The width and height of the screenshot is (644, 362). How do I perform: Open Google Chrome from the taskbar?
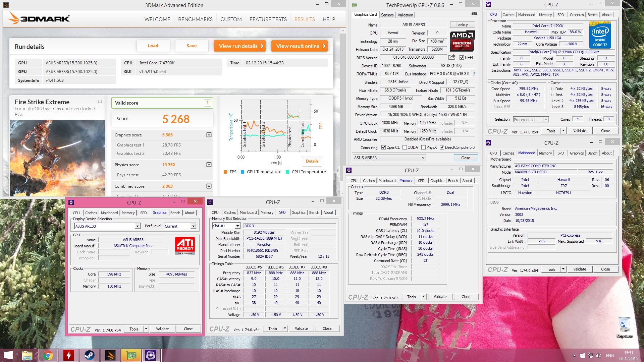point(48,355)
